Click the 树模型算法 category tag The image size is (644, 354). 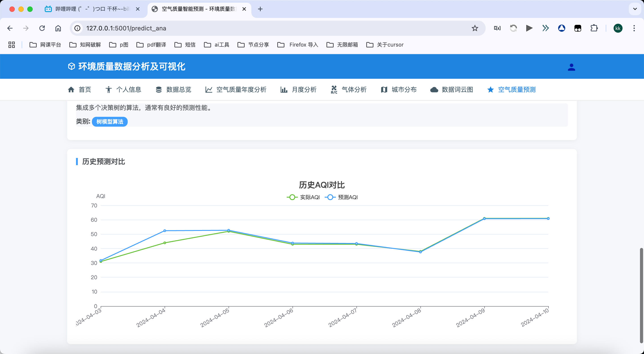pyautogui.click(x=110, y=122)
